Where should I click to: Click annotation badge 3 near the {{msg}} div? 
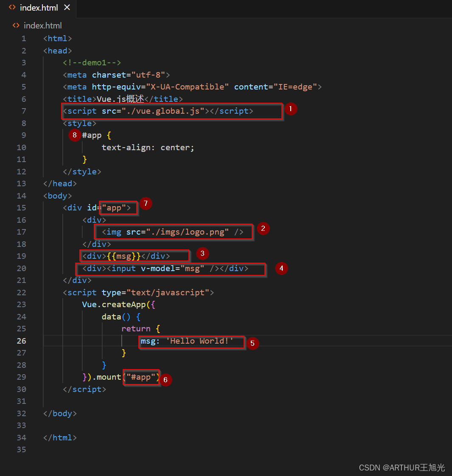click(202, 253)
